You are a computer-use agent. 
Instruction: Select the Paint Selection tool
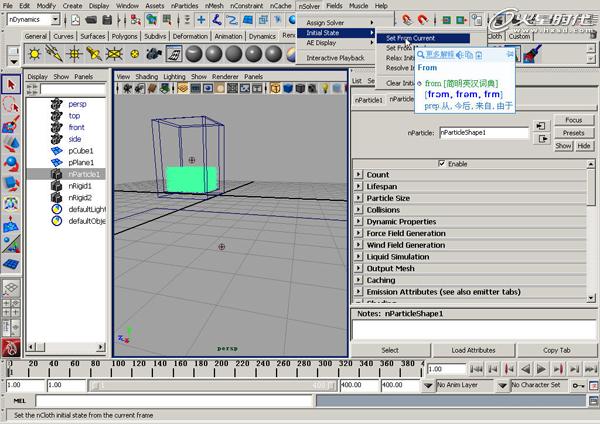11,124
